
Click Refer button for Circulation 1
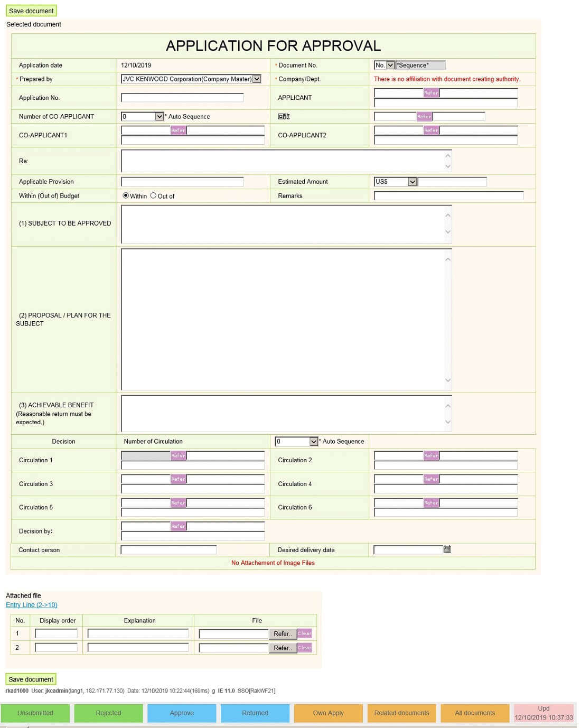pyautogui.click(x=179, y=455)
